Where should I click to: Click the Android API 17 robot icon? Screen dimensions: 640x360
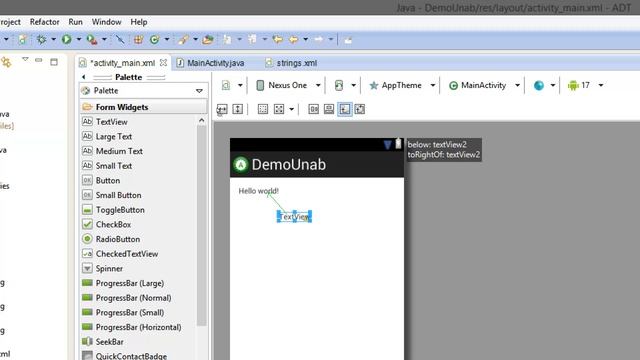[573, 85]
